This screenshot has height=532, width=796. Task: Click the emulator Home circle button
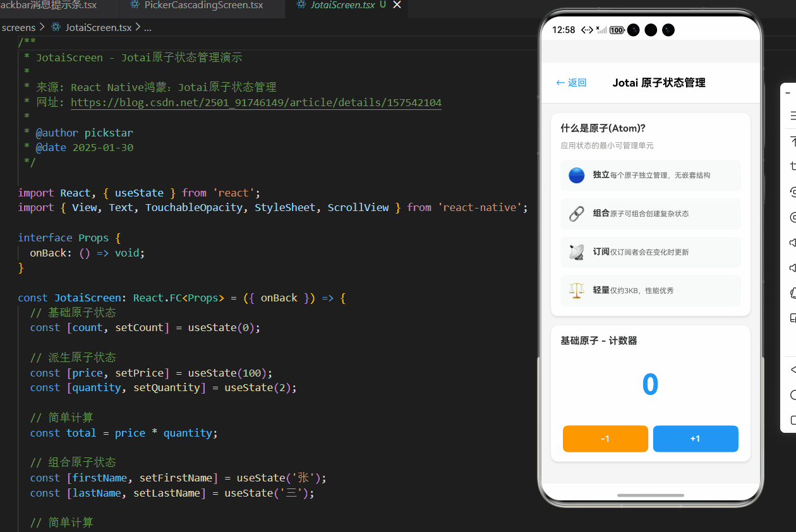point(792,395)
